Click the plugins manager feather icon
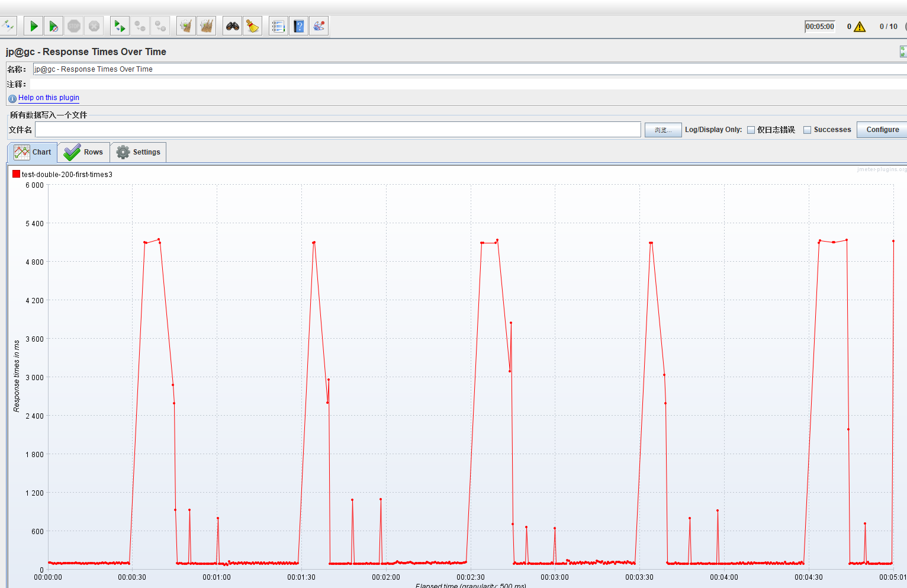The width and height of the screenshot is (907, 588). tap(319, 26)
